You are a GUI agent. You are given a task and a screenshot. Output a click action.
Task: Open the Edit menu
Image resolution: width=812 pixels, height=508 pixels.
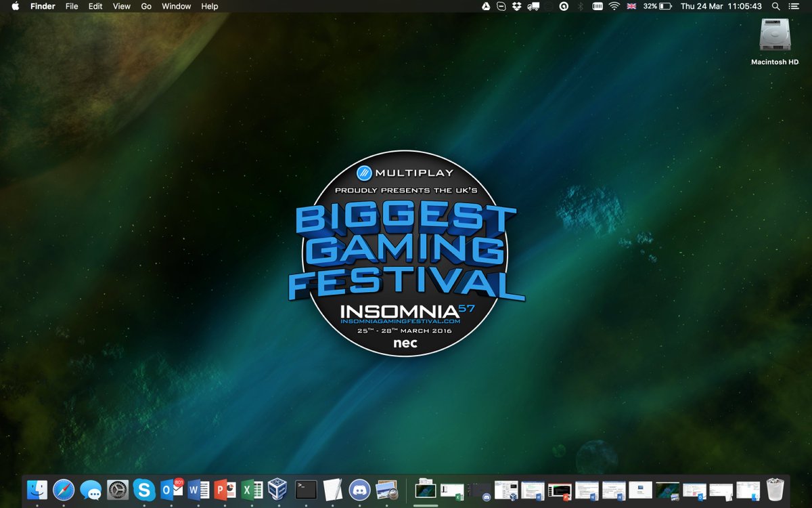coord(95,6)
